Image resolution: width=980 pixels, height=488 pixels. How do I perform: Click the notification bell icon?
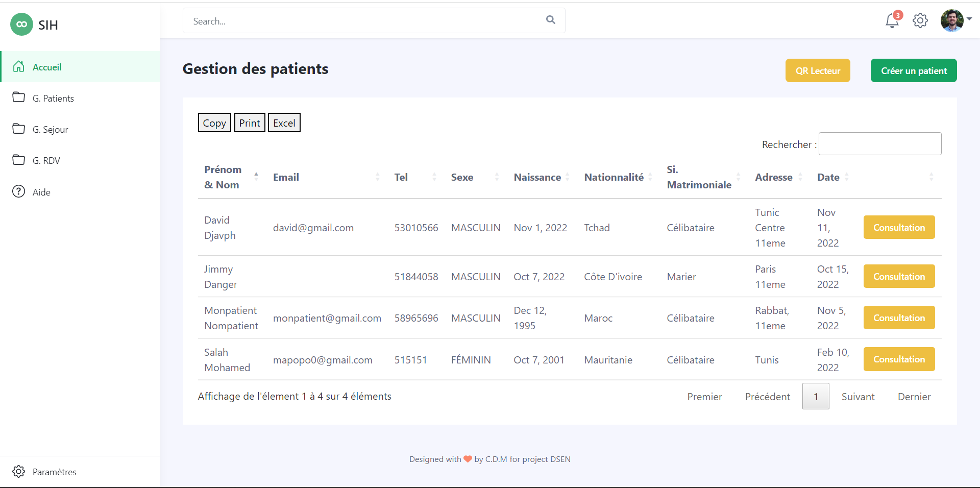tap(892, 21)
